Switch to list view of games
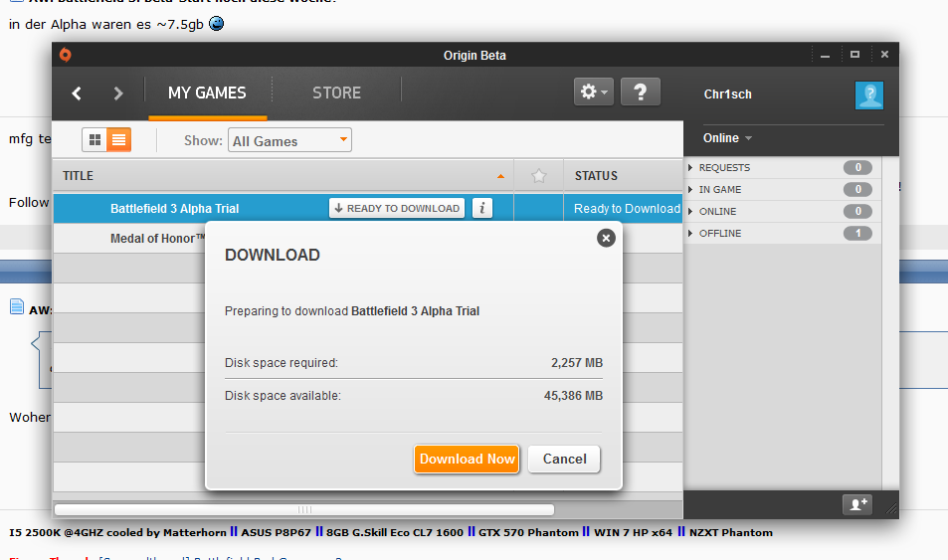This screenshot has height=560, width=948. [x=119, y=140]
